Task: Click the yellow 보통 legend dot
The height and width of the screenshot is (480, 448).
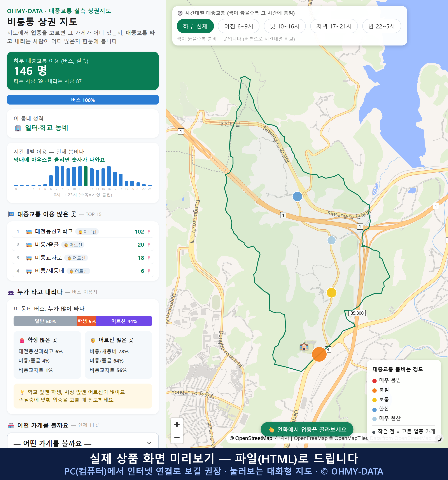Action: (x=374, y=400)
